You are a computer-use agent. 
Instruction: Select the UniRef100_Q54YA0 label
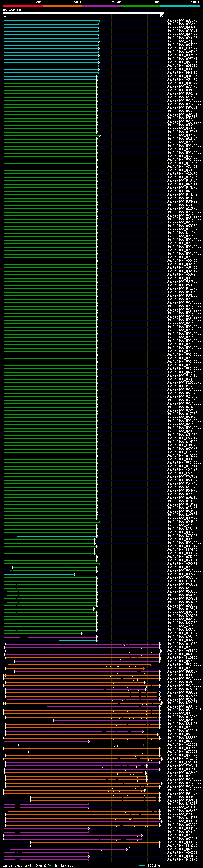click(182, 80)
